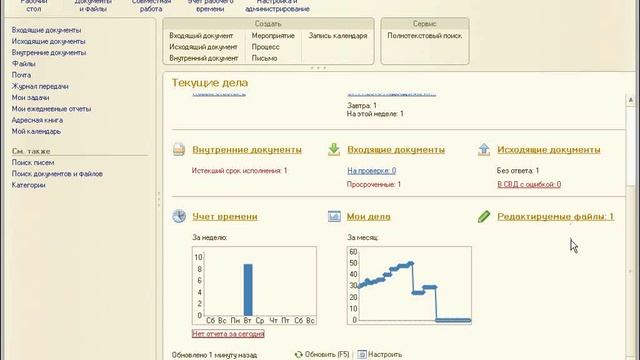Image resolution: width=640 pixels, height=360 pixels.
Task: Click the weekly time bar chart
Action: 254,286
